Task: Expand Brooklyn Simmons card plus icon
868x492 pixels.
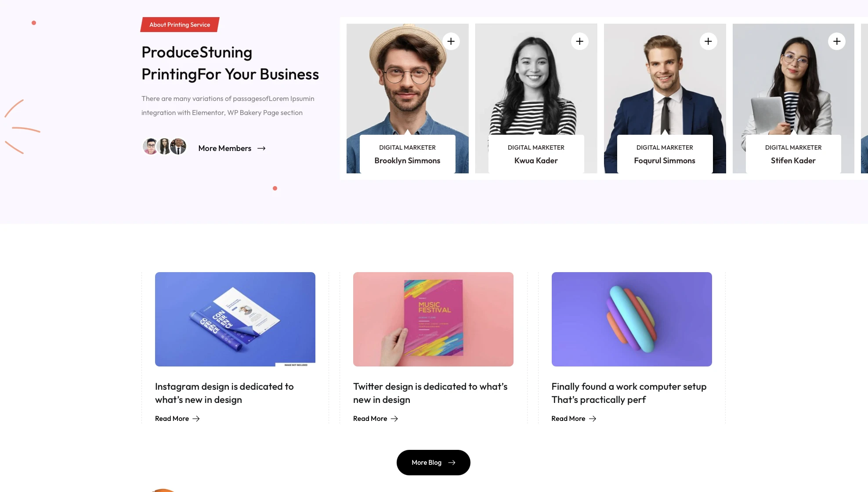Action: [x=451, y=41]
